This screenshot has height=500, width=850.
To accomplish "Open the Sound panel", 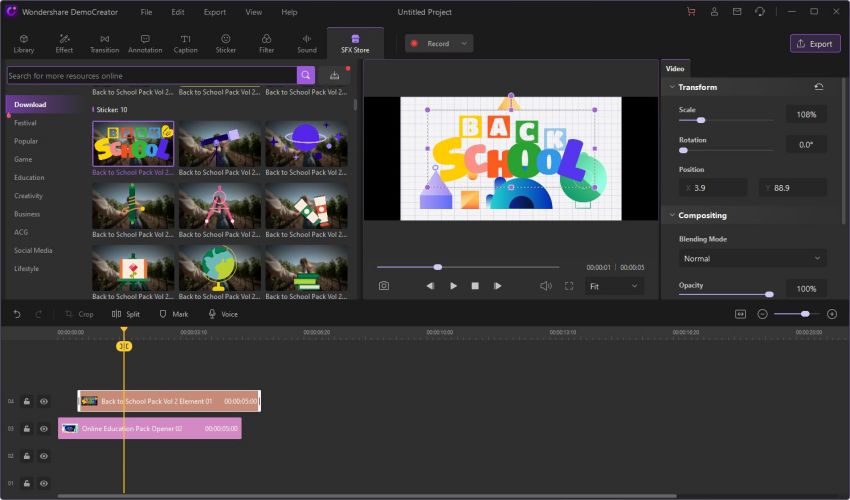I will pyautogui.click(x=306, y=44).
